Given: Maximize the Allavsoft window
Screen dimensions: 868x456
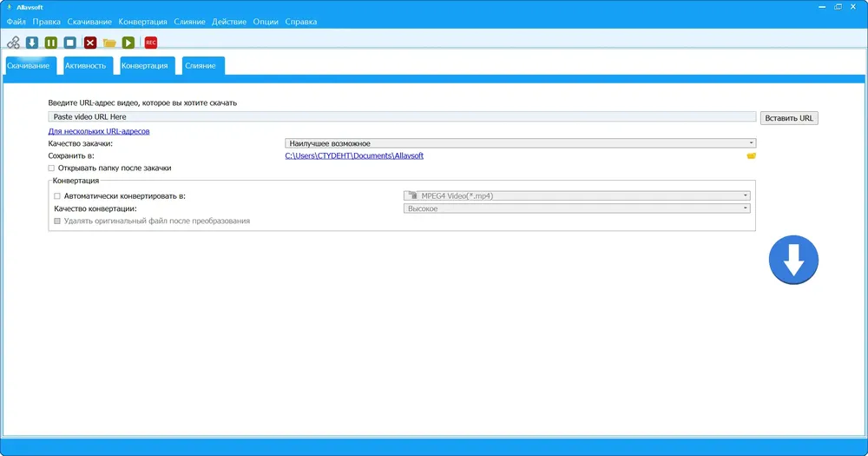Looking at the screenshot, I should point(838,7).
